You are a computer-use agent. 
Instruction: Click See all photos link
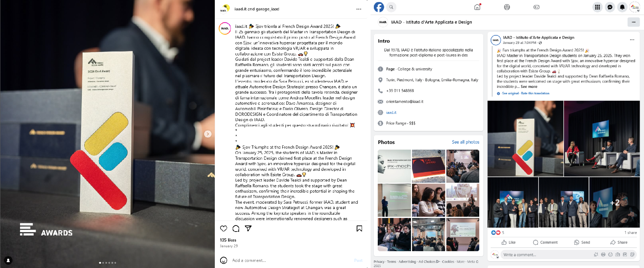click(466, 142)
